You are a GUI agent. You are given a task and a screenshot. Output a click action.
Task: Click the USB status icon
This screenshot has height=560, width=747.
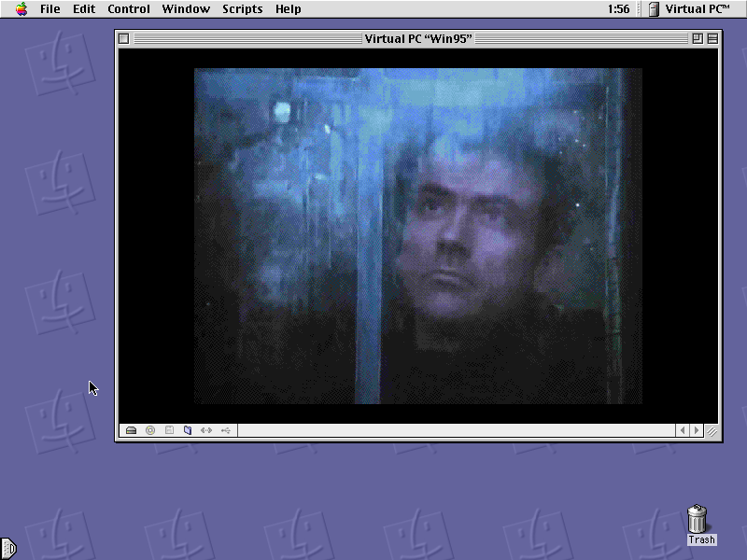point(226,430)
